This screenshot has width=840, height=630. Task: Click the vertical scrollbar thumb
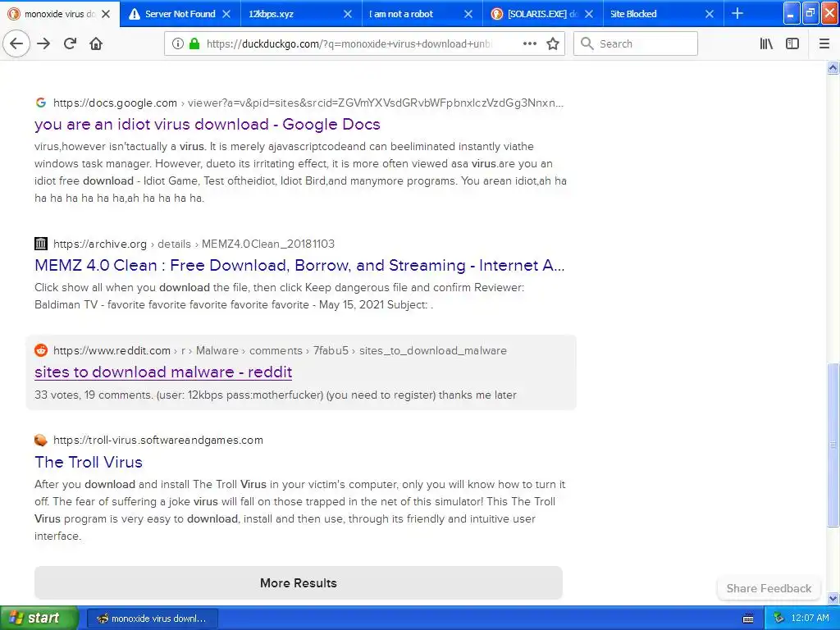point(833,445)
